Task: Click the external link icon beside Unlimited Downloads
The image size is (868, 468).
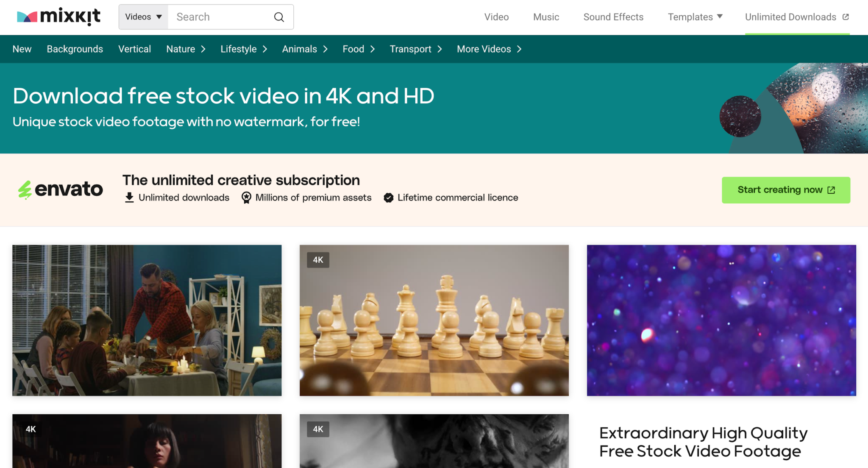Action: pos(846,17)
